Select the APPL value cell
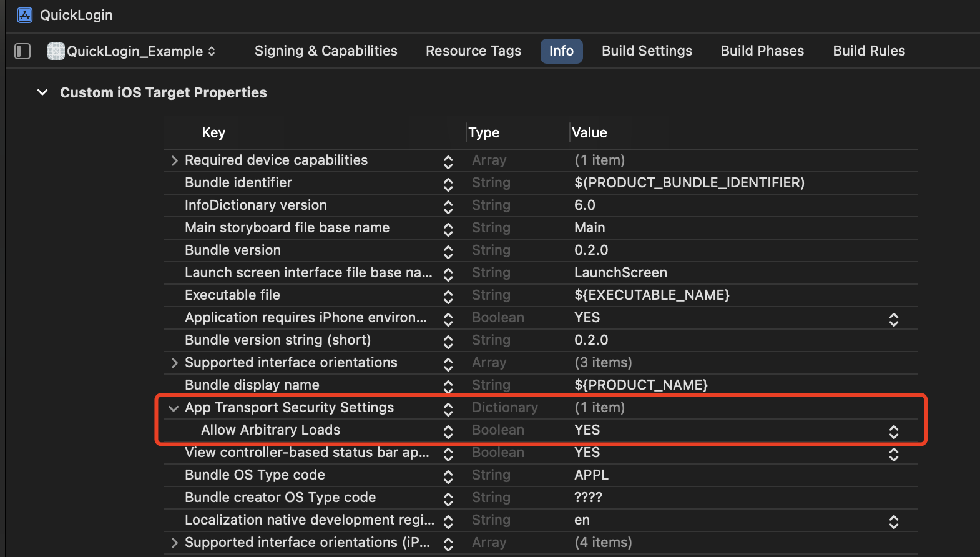This screenshot has height=557, width=980. 591,475
